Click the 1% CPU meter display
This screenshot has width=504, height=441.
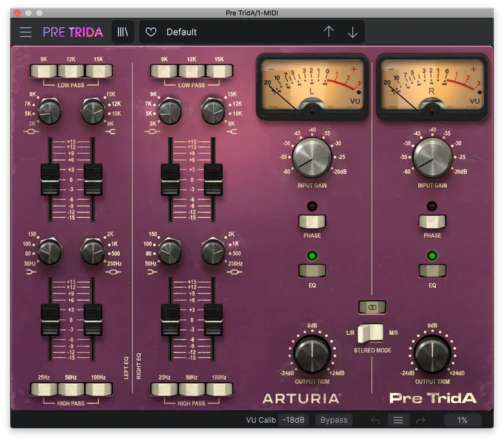point(462,420)
